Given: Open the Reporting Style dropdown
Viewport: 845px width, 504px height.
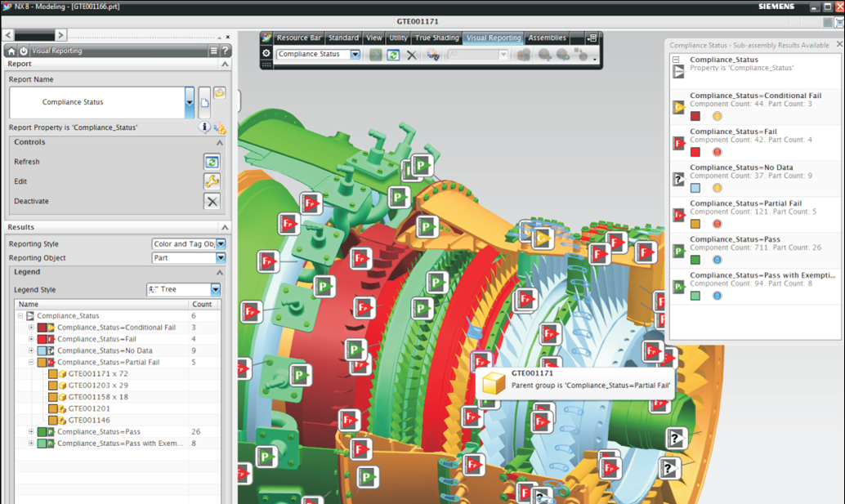Looking at the screenshot, I should coord(220,244).
